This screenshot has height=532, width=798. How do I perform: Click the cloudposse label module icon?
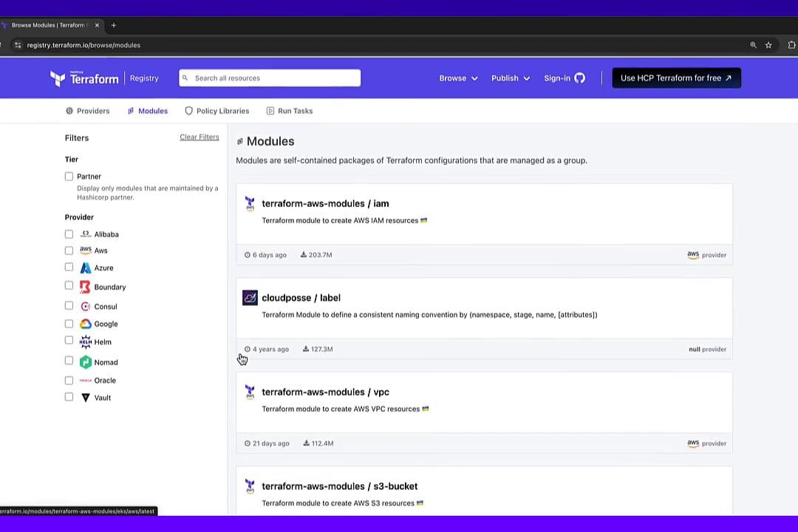point(250,298)
